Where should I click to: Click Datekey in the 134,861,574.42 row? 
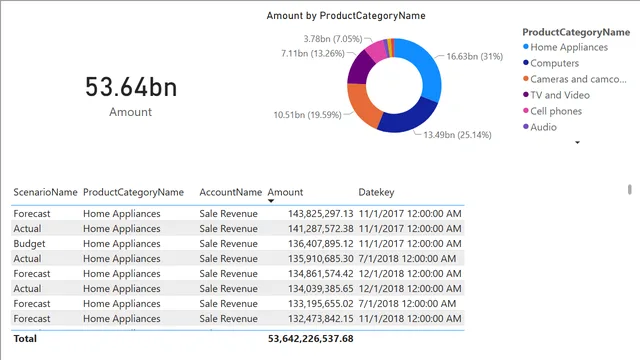point(410,273)
